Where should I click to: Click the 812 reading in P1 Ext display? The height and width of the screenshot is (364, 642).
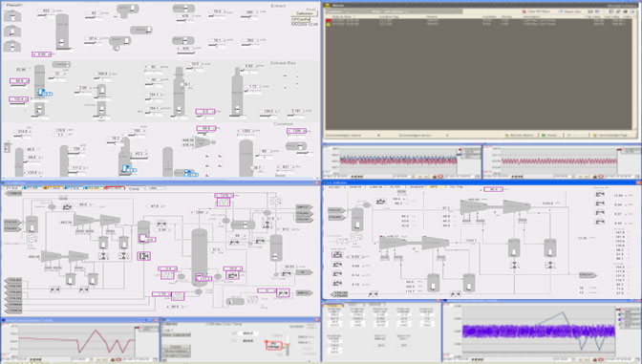coord(286,229)
